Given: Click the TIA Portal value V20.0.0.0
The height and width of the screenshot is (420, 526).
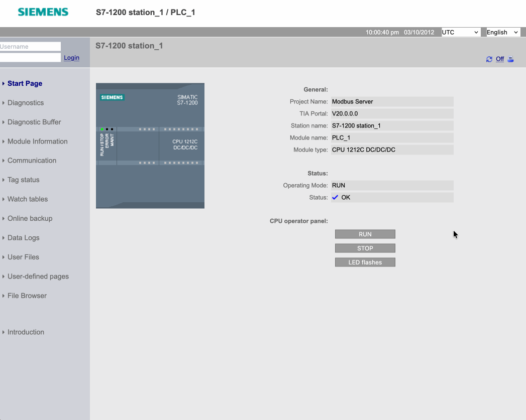Looking at the screenshot, I should [392, 113].
